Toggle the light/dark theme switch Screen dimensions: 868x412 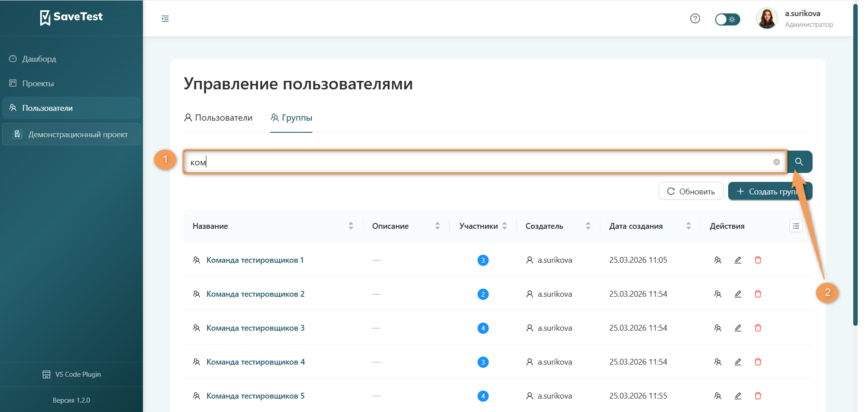coord(727,19)
